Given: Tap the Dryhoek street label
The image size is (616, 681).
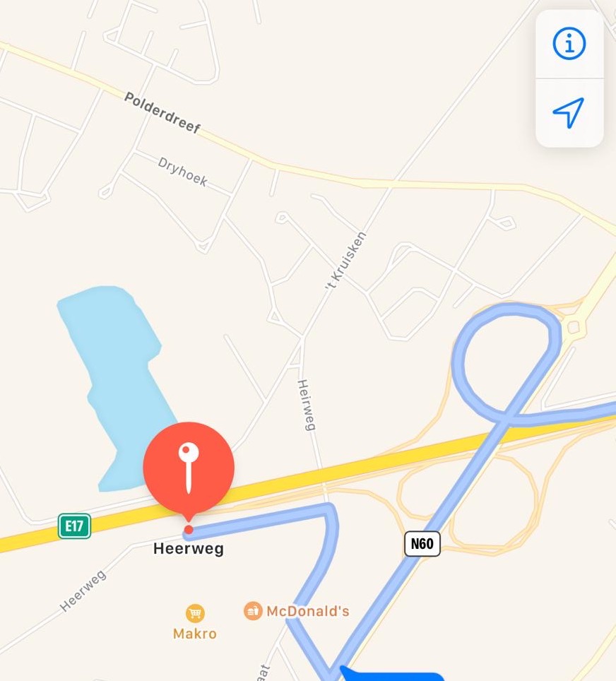Looking at the screenshot, I should click(182, 172).
